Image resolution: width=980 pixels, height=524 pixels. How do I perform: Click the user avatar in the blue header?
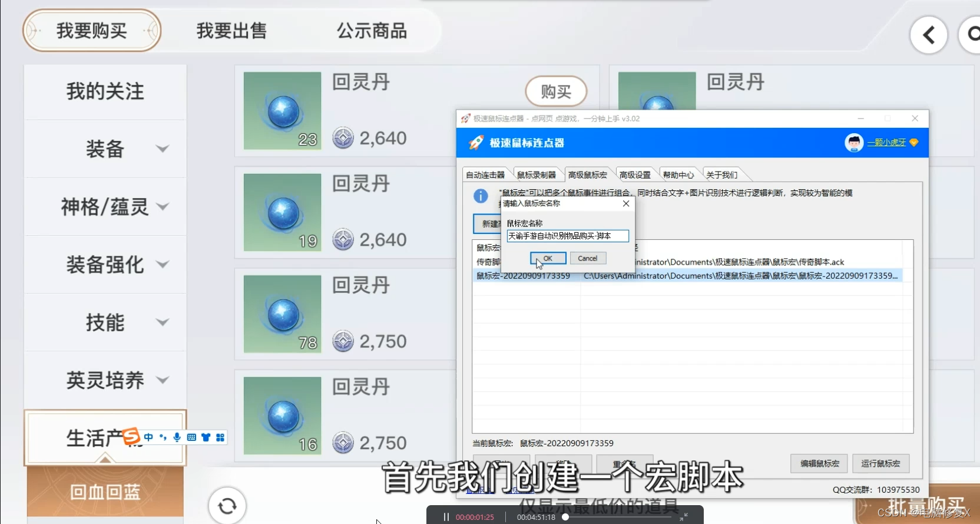[x=854, y=143]
